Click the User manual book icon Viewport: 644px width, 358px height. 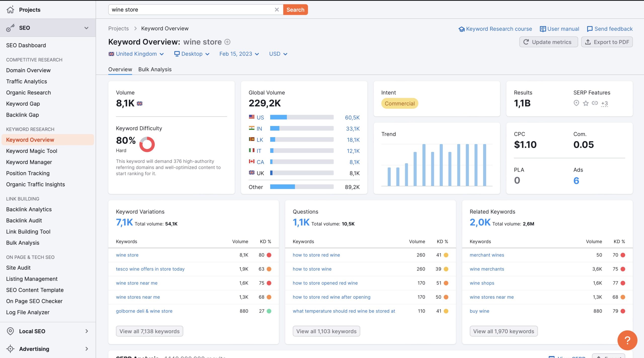[x=543, y=29]
